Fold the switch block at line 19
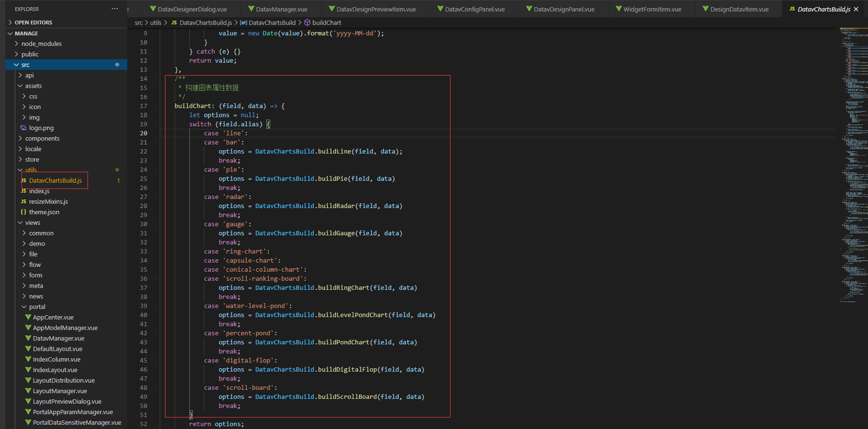Viewport: 868px width, 429px height. (154, 124)
